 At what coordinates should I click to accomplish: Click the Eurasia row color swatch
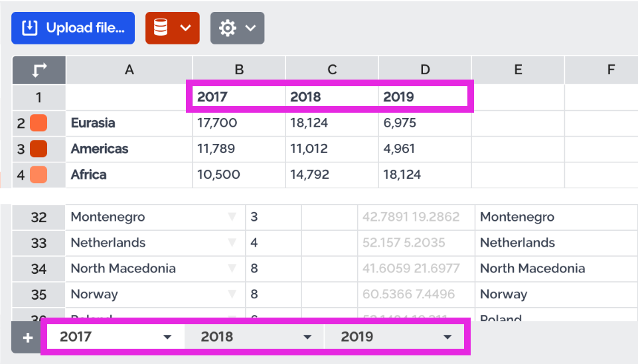(x=39, y=123)
